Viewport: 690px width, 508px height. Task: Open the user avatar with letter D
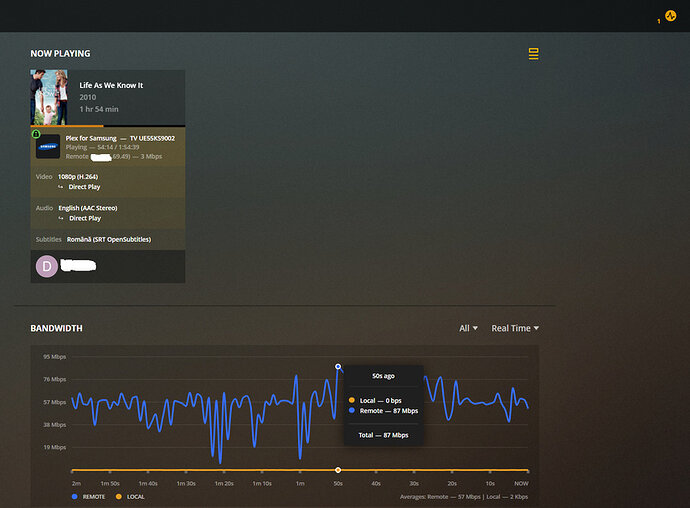point(47,266)
